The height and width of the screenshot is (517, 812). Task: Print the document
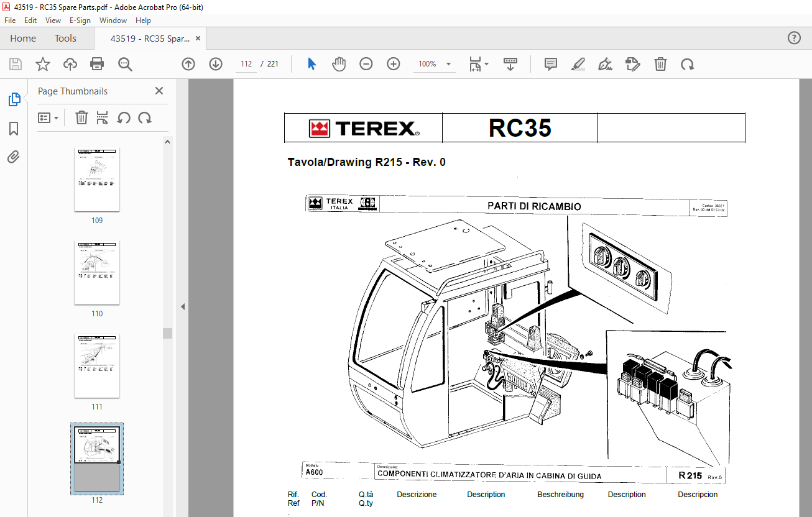[x=97, y=64]
